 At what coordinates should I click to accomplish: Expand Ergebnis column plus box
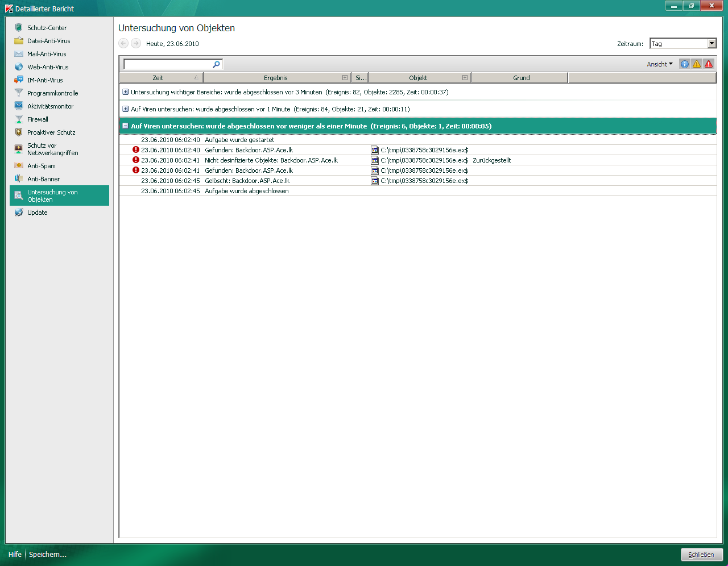pyautogui.click(x=345, y=78)
